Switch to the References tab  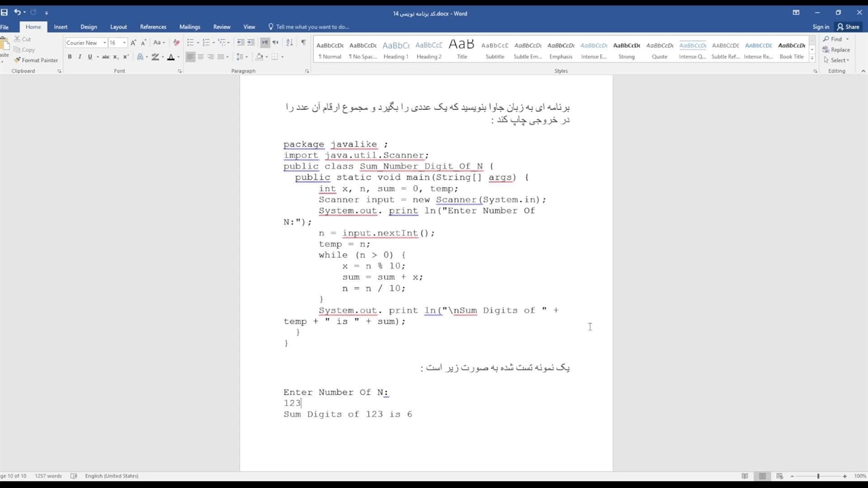[x=153, y=27]
